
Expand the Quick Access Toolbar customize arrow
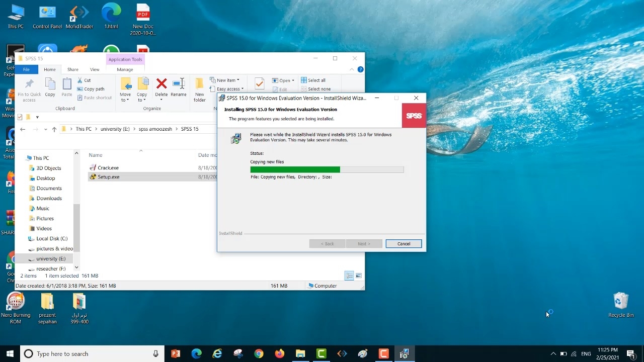(x=37, y=117)
